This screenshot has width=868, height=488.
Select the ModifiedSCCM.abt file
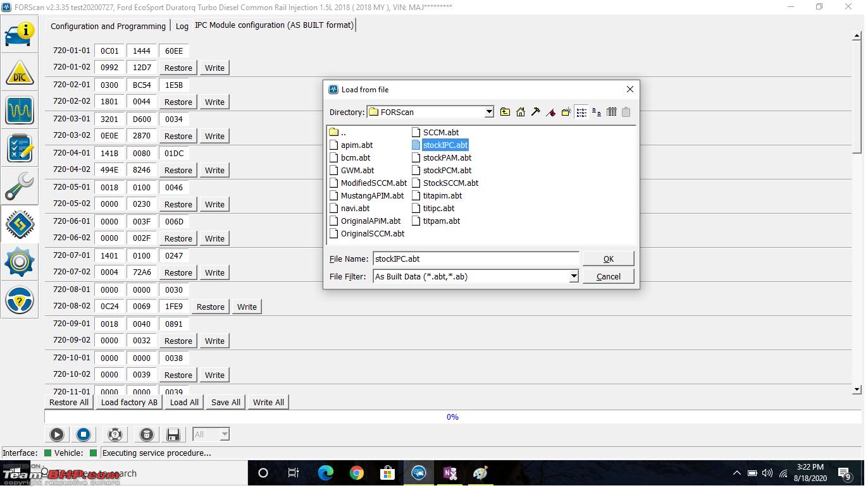(368, 183)
